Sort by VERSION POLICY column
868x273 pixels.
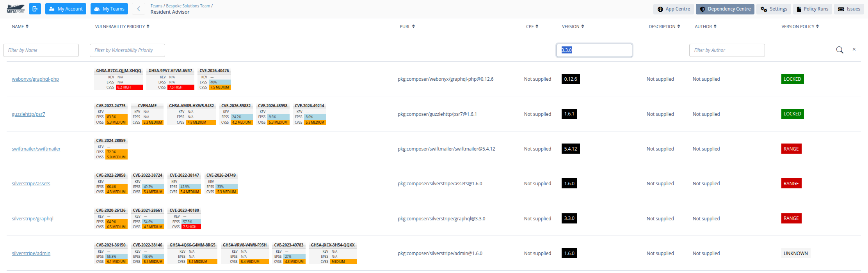pyautogui.click(x=800, y=27)
